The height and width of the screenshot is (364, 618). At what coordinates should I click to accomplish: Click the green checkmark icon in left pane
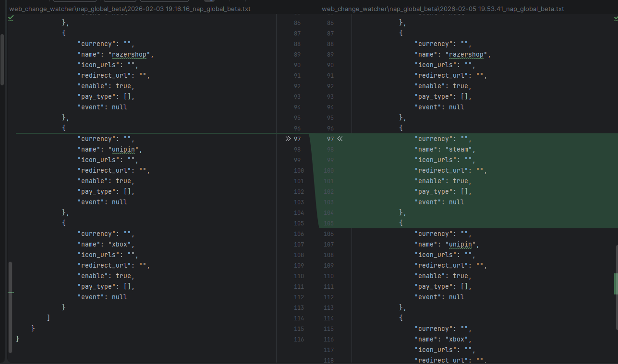(x=11, y=18)
